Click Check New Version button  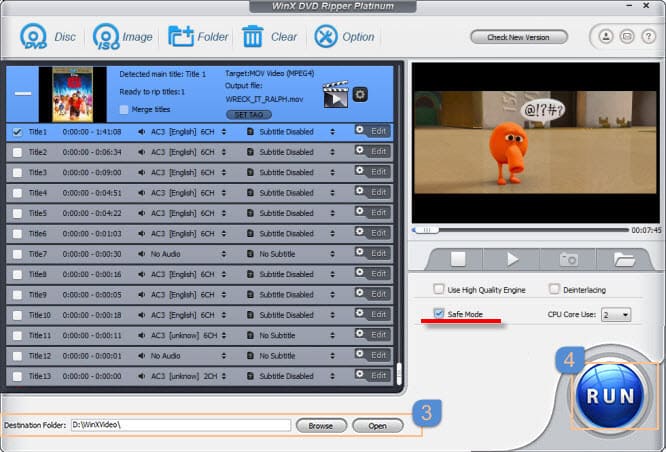coord(519,37)
